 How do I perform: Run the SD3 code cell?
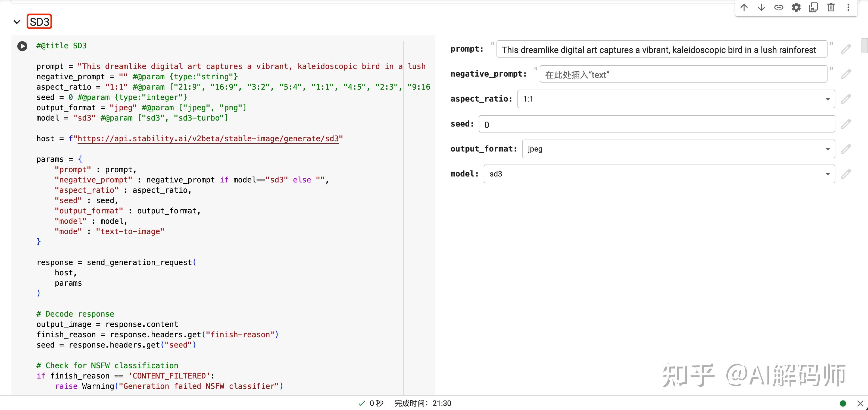click(22, 46)
